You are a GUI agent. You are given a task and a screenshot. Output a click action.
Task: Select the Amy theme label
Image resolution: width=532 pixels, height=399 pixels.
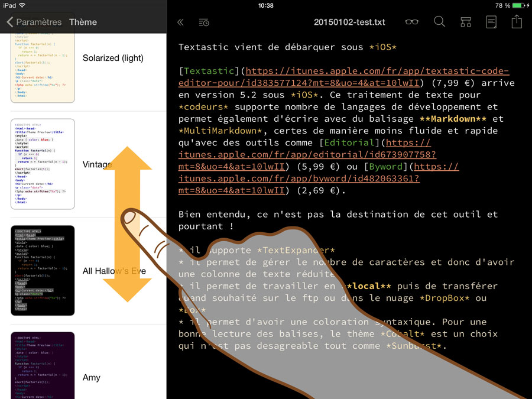(x=91, y=378)
